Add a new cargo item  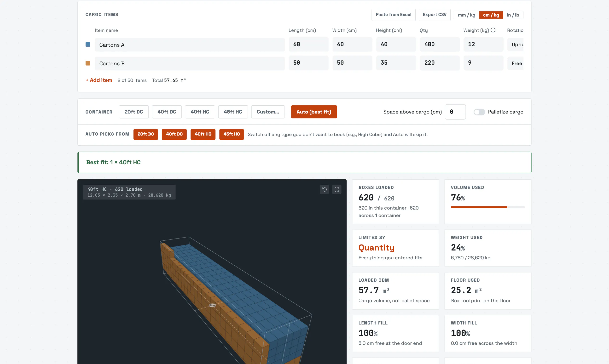pyautogui.click(x=99, y=80)
